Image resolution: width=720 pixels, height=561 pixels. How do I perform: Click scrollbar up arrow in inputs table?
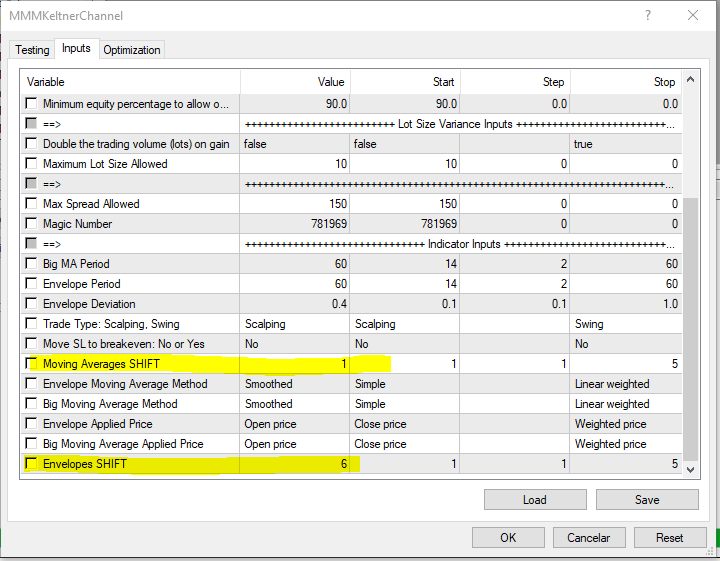pos(690,79)
